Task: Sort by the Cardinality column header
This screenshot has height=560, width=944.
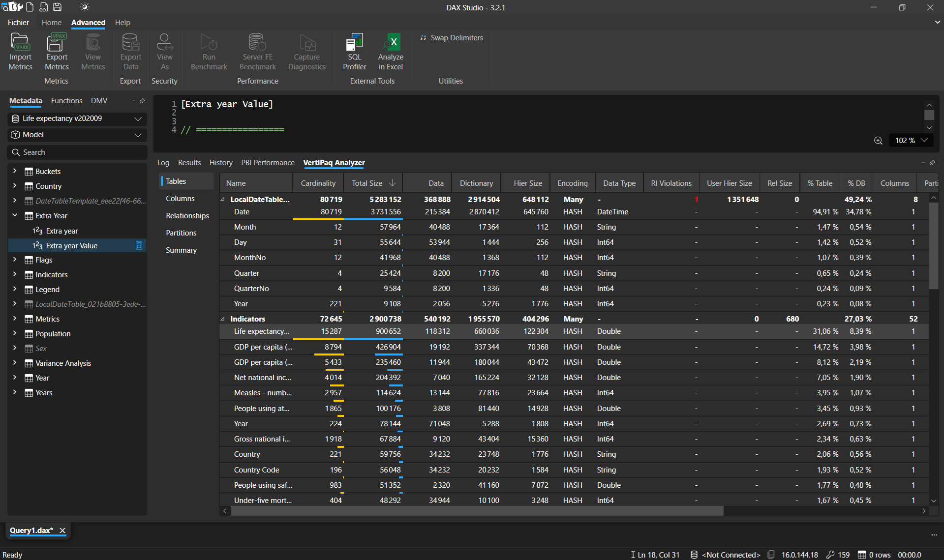Action: pyautogui.click(x=318, y=183)
